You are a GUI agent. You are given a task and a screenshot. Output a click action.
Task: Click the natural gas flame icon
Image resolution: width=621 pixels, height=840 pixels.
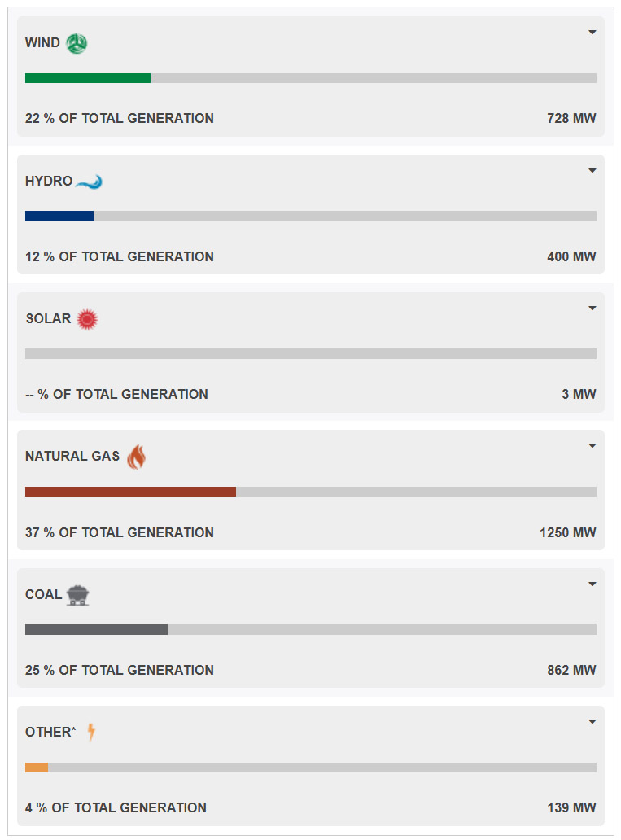pos(136,457)
